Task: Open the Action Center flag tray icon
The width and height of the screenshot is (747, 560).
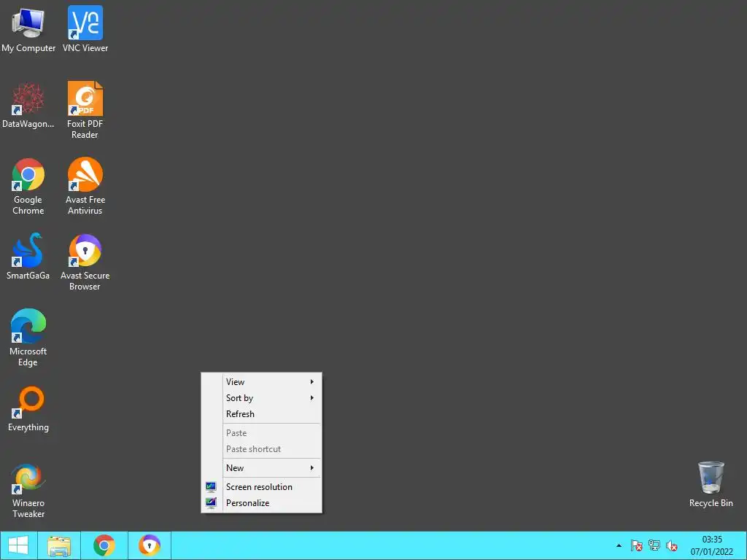Action: click(636, 545)
